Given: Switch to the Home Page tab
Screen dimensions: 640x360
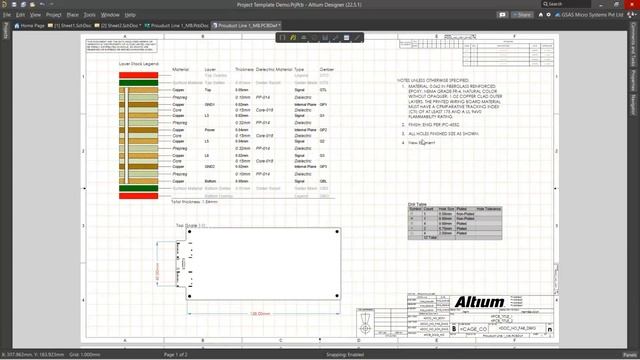Looking at the screenshot, I should [x=29, y=25].
